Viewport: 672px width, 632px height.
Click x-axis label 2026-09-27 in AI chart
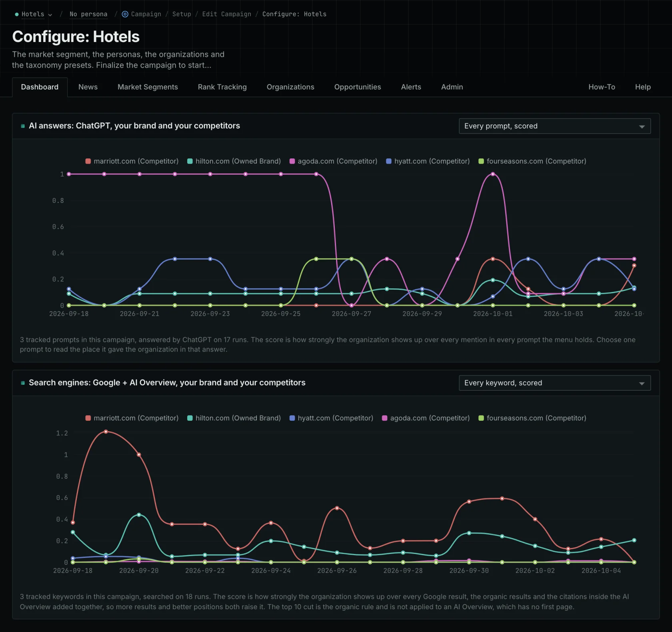point(352,314)
